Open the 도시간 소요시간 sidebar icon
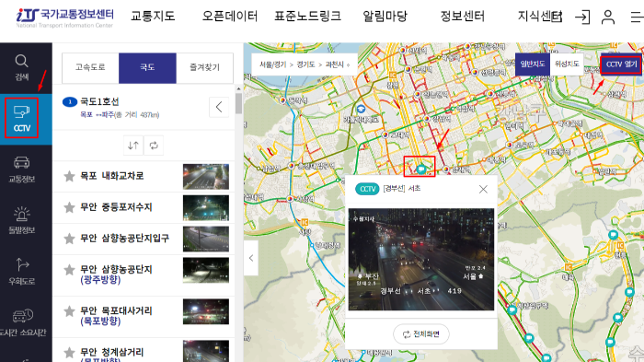 (23, 322)
